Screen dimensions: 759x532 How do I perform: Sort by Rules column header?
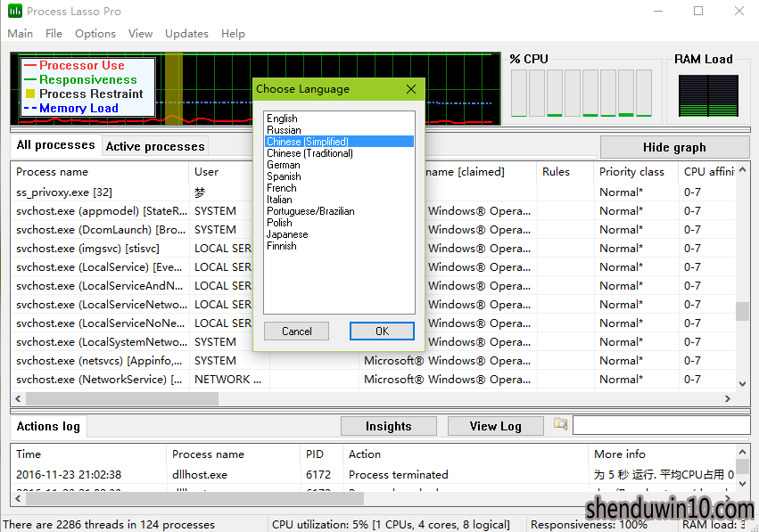[565, 172]
